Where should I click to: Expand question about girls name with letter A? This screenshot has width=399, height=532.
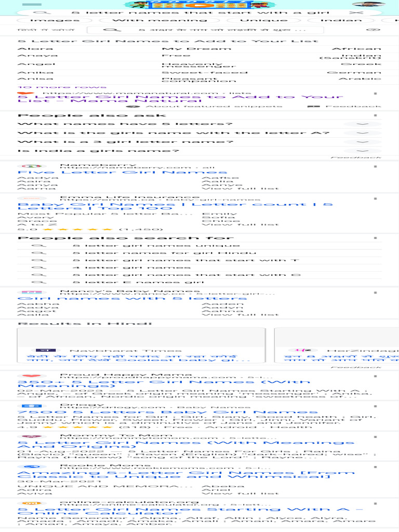(x=199, y=132)
